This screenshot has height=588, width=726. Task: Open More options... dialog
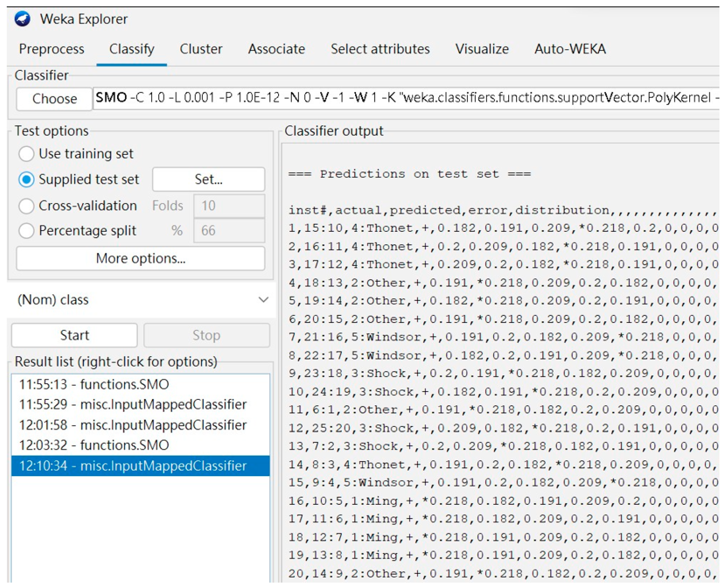click(141, 259)
